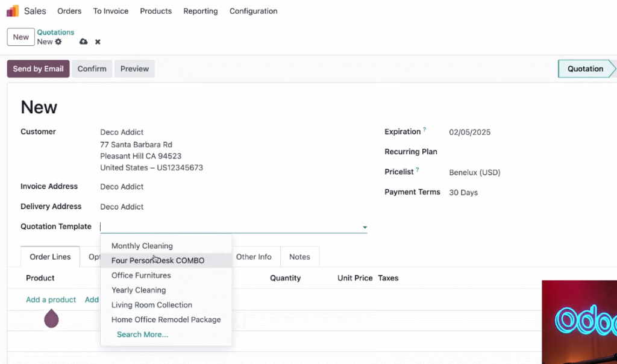
Task: Choose Living Room Collection template
Action: click(166, 305)
